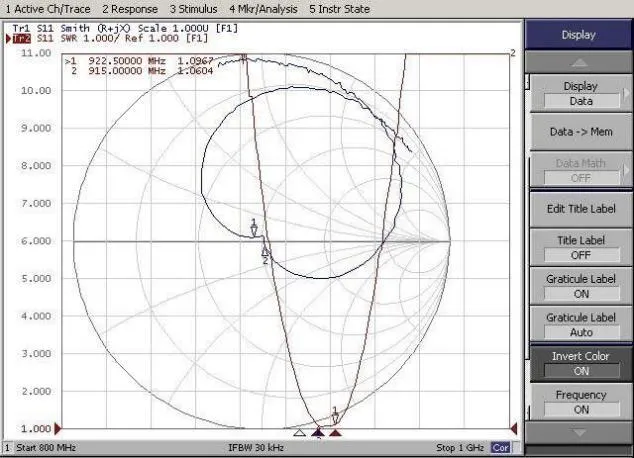This screenshot has width=634, height=458.
Task: Toggle the Graticule Label ON softkey
Action: 581,286
